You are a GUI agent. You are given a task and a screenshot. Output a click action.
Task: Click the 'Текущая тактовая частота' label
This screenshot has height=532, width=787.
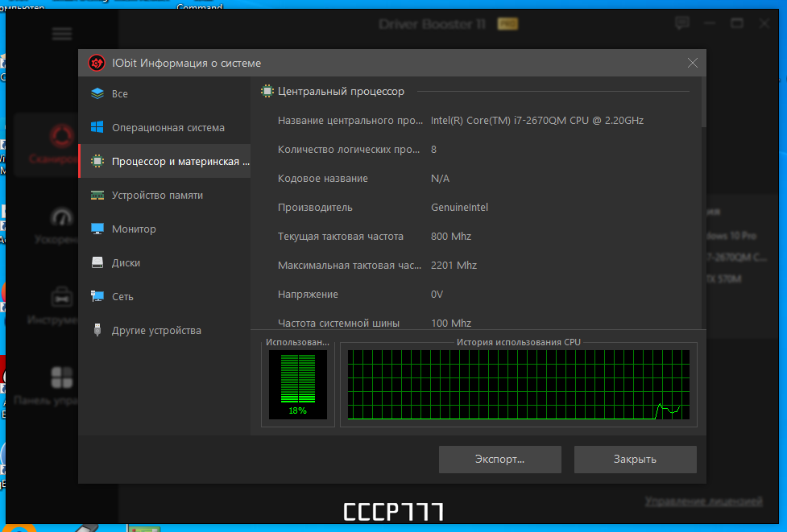[340, 236]
